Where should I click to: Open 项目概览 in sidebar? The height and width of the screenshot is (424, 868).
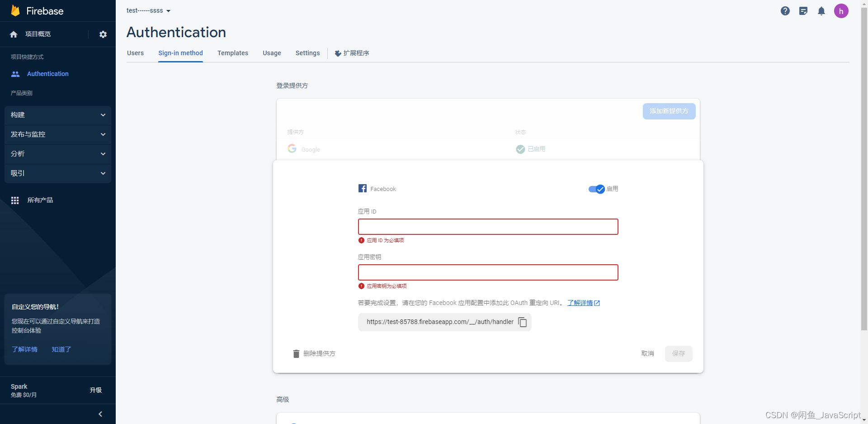click(38, 34)
